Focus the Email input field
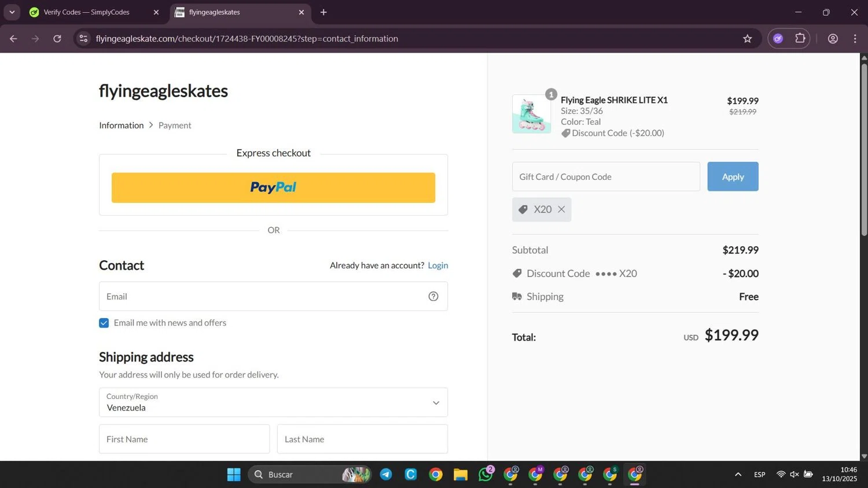The height and width of the screenshot is (488, 868). [273, 297]
